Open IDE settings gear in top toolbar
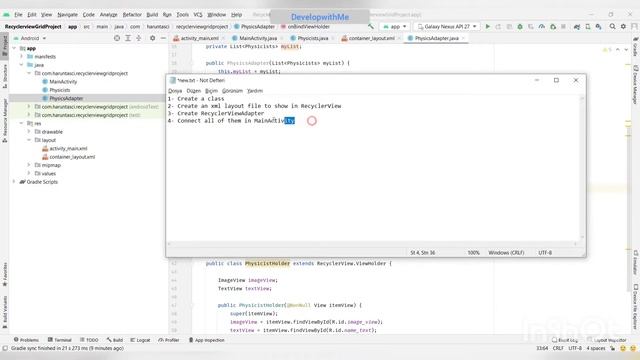The image size is (640, 360). click(x=623, y=27)
